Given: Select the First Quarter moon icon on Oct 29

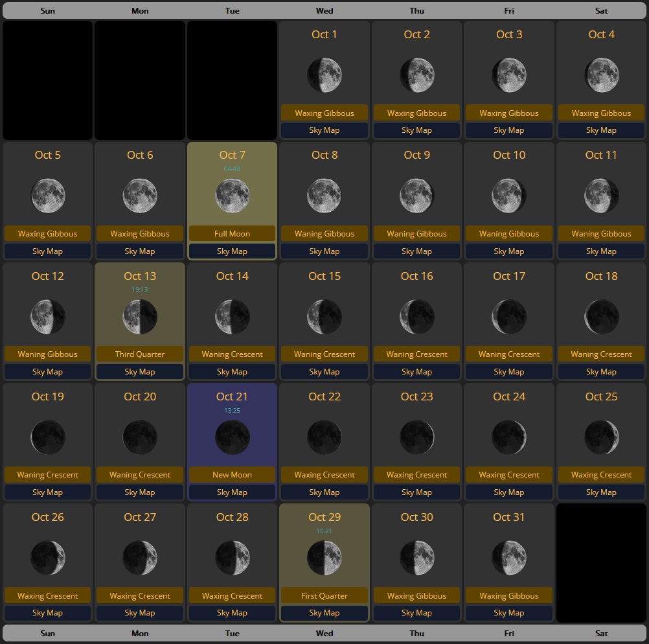Looking at the screenshot, I should (x=324, y=557).
